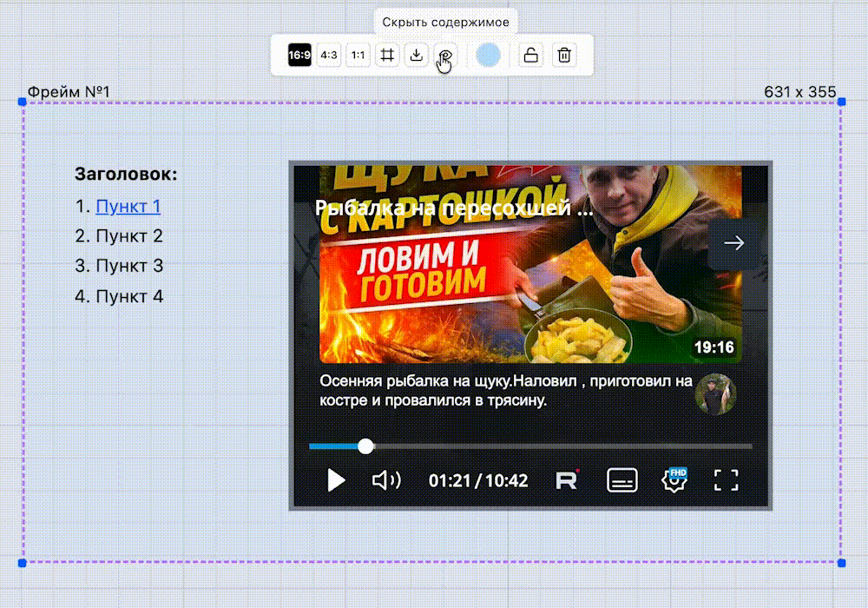Toggle video subtitles
This screenshot has width=868, height=608.
pyautogui.click(x=622, y=480)
